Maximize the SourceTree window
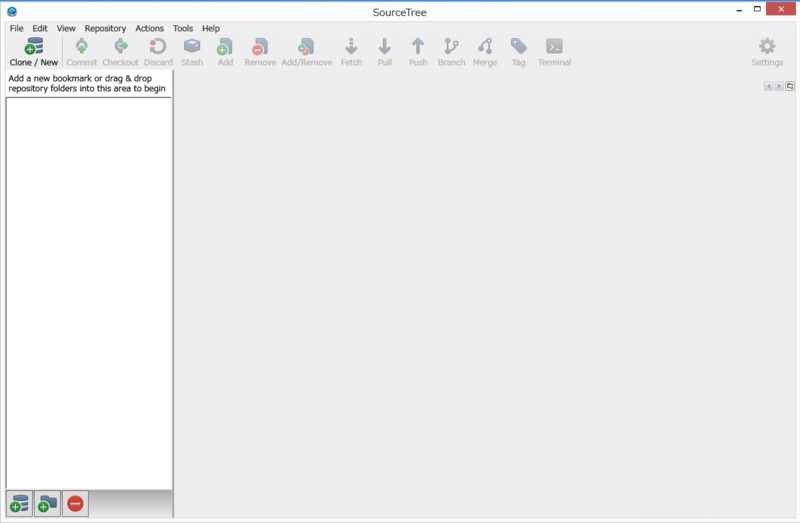 (757, 9)
